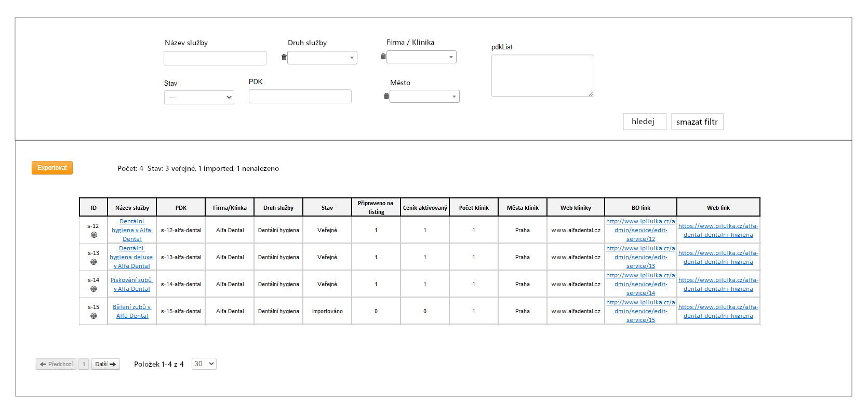Viewport: 868px width, 416px height.
Task: Open Pískování zubů v Alfa Dental link
Action: point(132,284)
